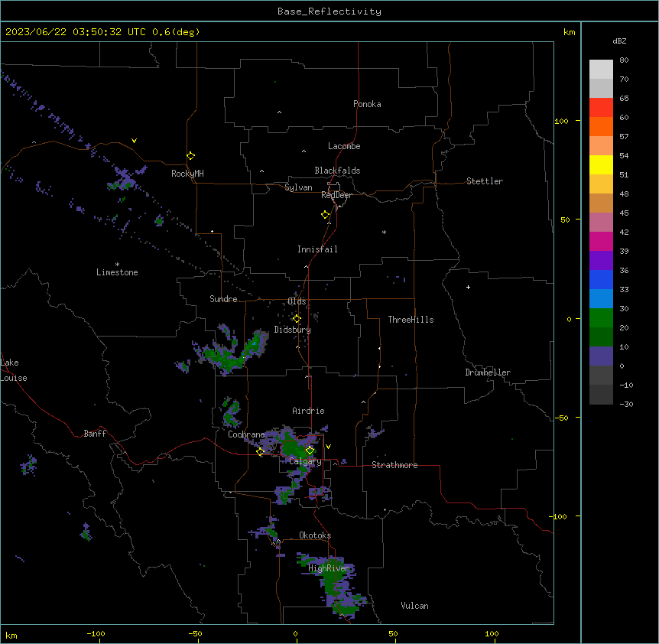Image resolution: width=659 pixels, height=644 pixels.
Task: Click the Lake Louise label
Action: (13, 370)
